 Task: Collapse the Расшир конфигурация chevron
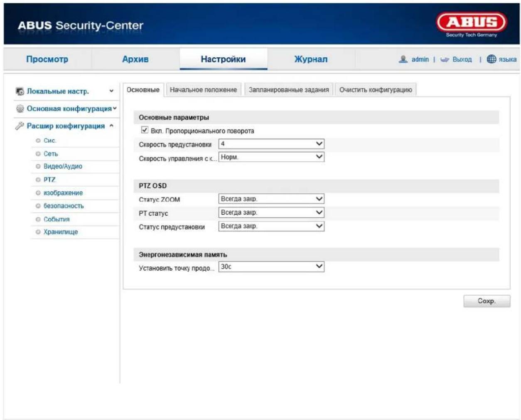coord(111,126)
